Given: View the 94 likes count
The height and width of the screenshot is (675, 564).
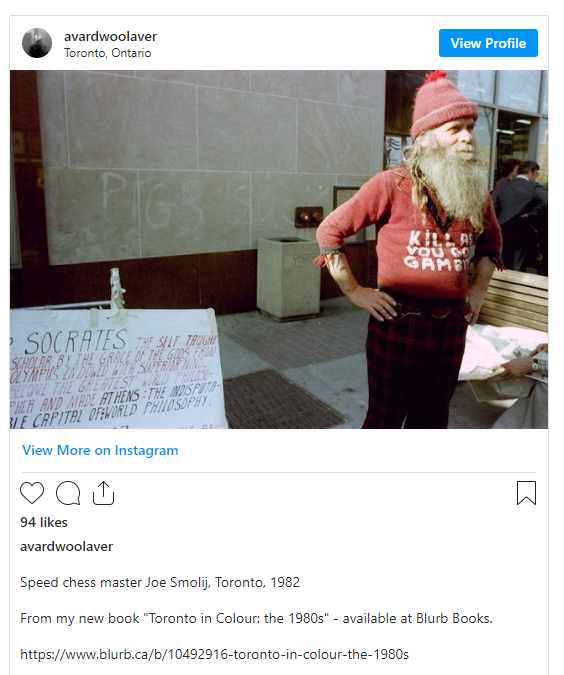Looking at the screenshot, I should [44, 522].
